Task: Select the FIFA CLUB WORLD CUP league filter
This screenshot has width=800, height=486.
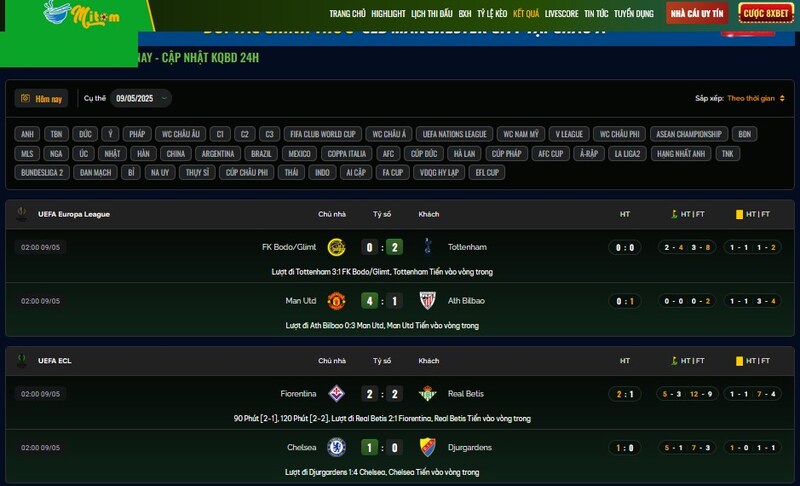Action: (323, 134)
